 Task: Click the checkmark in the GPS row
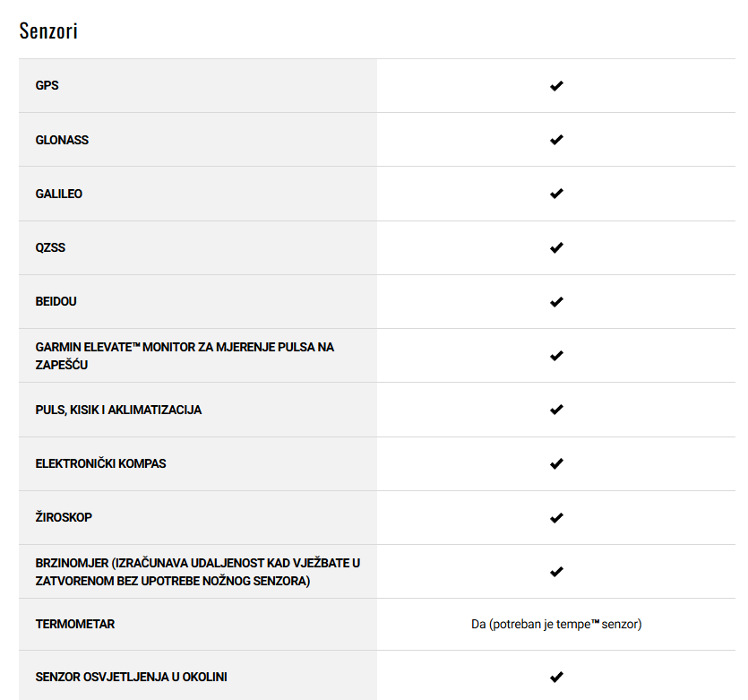pyautogui.click(x=556, y=86)
